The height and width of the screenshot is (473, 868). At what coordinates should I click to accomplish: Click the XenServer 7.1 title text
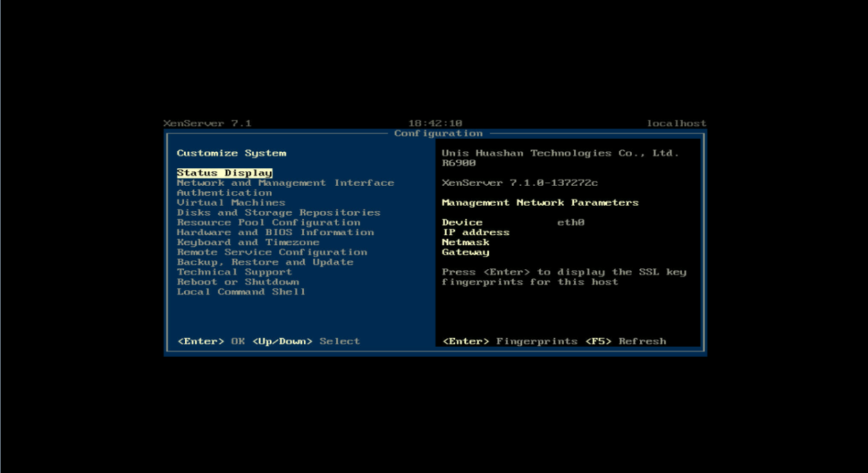click(208, 124)
